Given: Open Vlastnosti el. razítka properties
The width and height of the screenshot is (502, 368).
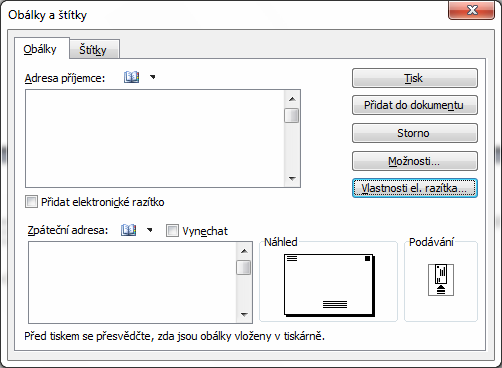Looking at the screenshot, I should (415, 188).
